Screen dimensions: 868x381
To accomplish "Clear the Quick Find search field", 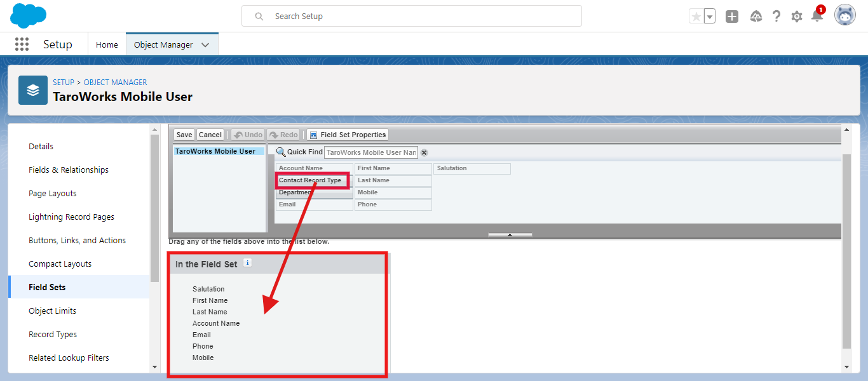I will (424, 152).
